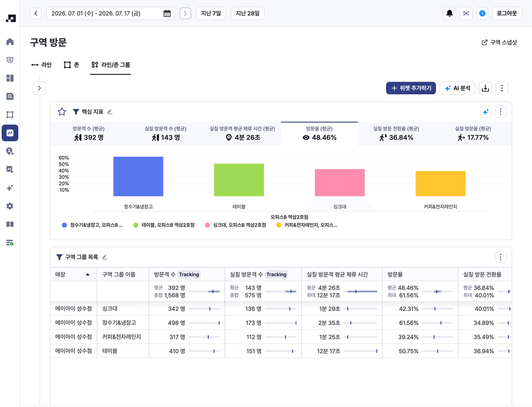Toggle 정수기&냉장고 legend series

pyautogui.click(x=93, y=225)
